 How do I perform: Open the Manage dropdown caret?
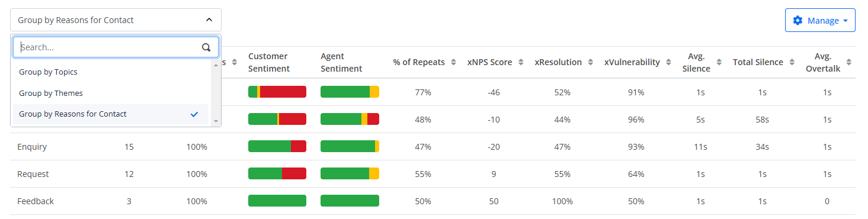click(x=845, y=21)
